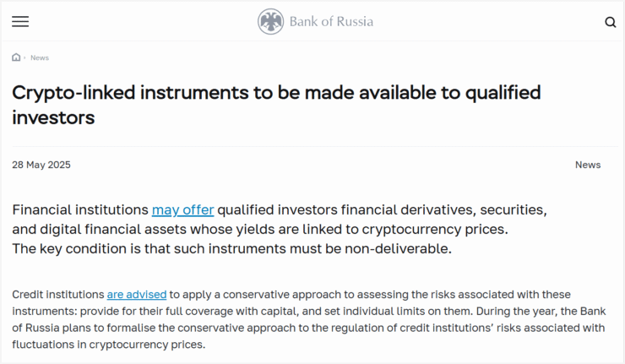This screenshot has height=364, width=625.
Task: Open the 'are advised' hyperlink
Action: click(137, 295)
